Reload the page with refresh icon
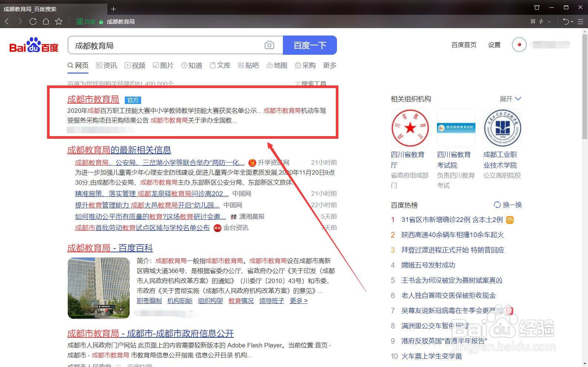Image resolution: width=588 pixels, height=367 pixels. [x=33, y=21]
